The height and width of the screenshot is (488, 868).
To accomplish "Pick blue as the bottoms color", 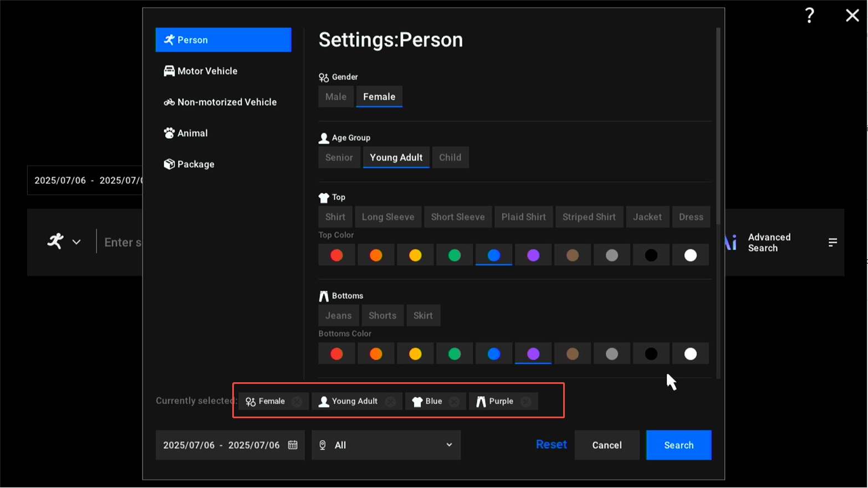I will [494, 354].
